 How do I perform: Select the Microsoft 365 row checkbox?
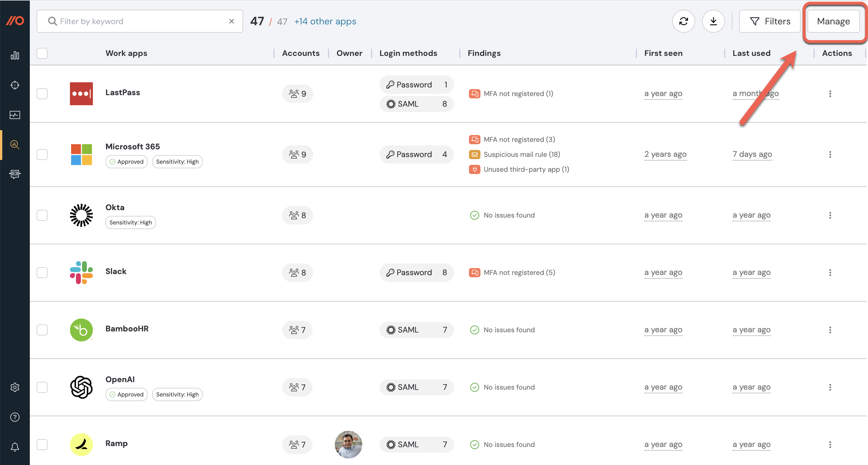42,154
